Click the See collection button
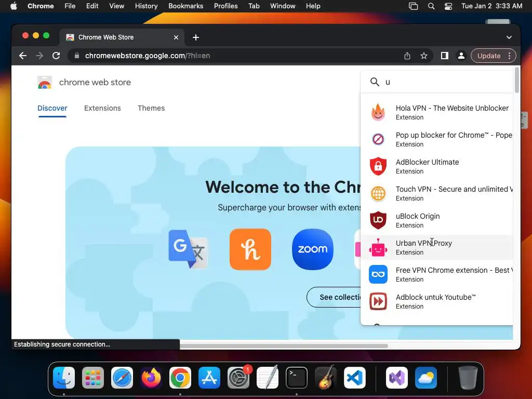This screenshot has height=399, width=532. [x=334, y=297]
